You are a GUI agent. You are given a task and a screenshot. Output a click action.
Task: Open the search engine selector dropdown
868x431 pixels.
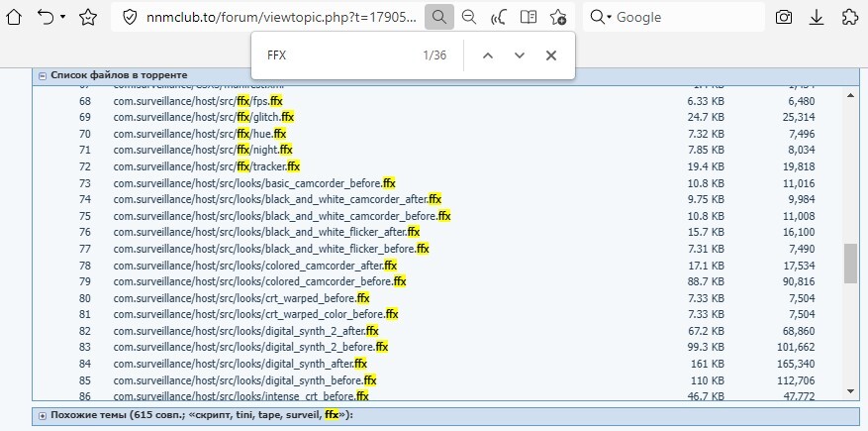point(601,17)
